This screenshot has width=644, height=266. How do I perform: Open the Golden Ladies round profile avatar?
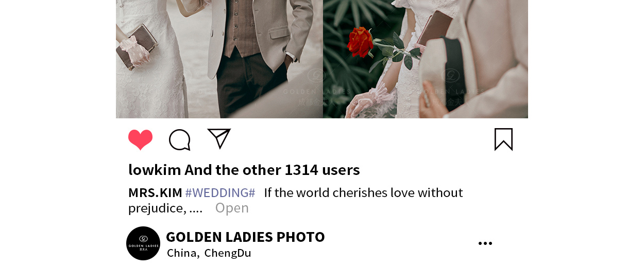click(x=143, y=243)
